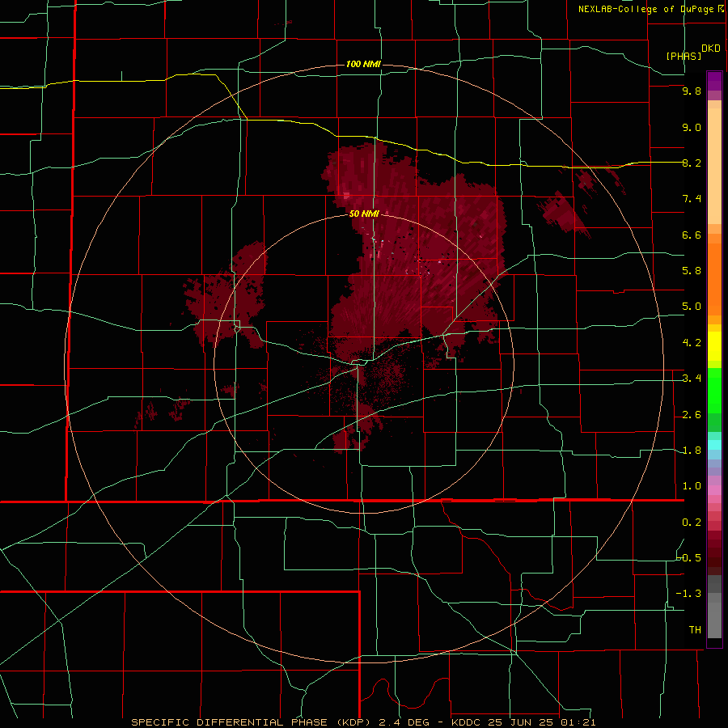The height and width of the screenshot is (728, 728).
Task: Select the -0.5 scale value
Action: tap(688, 558)
